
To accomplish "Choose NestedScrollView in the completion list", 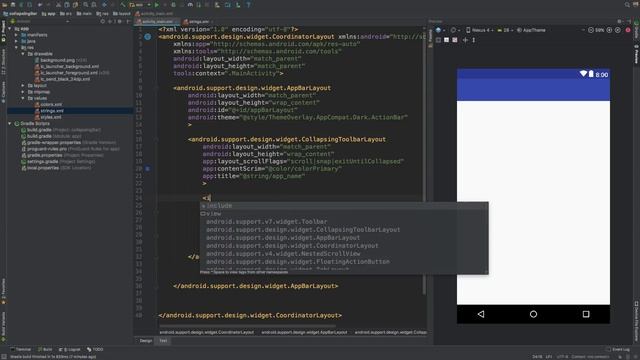I will point(344,253).
